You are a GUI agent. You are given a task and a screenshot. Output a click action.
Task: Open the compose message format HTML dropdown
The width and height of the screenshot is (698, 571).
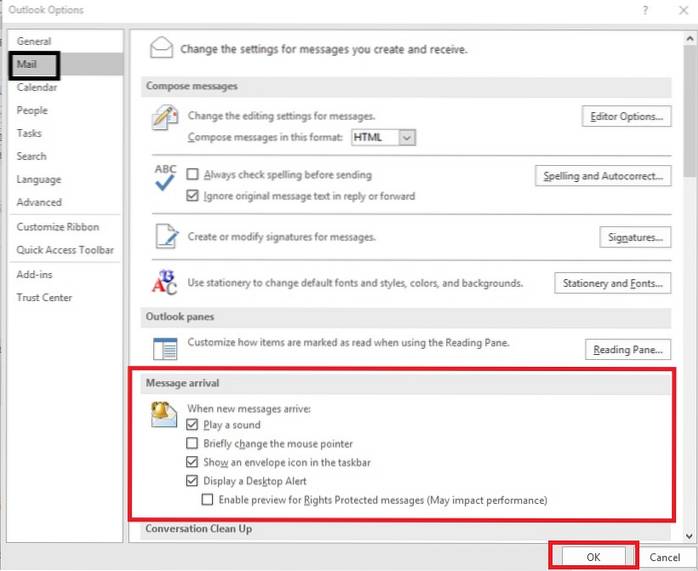point(406,137)
